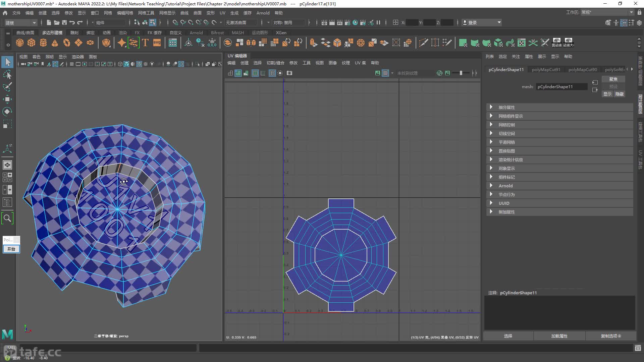Open the 建模 menu set dropdown

pos(21,22)
